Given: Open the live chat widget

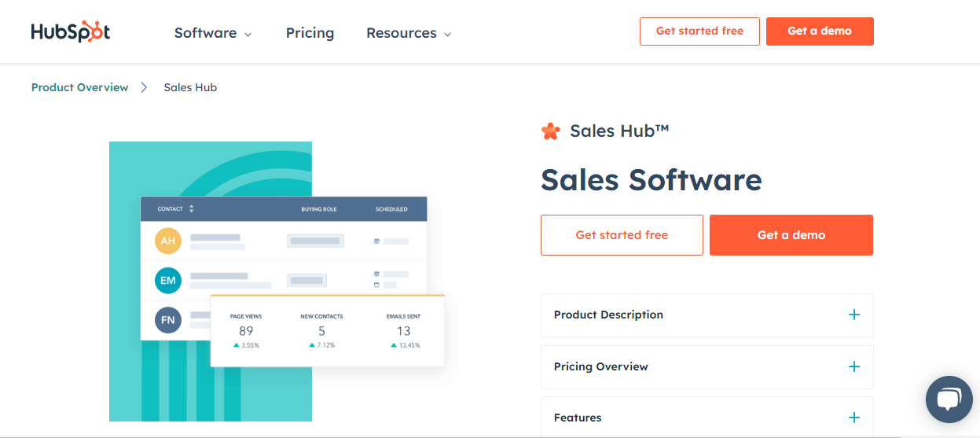Looking at the screenshot, I should (x=949, y=399).
